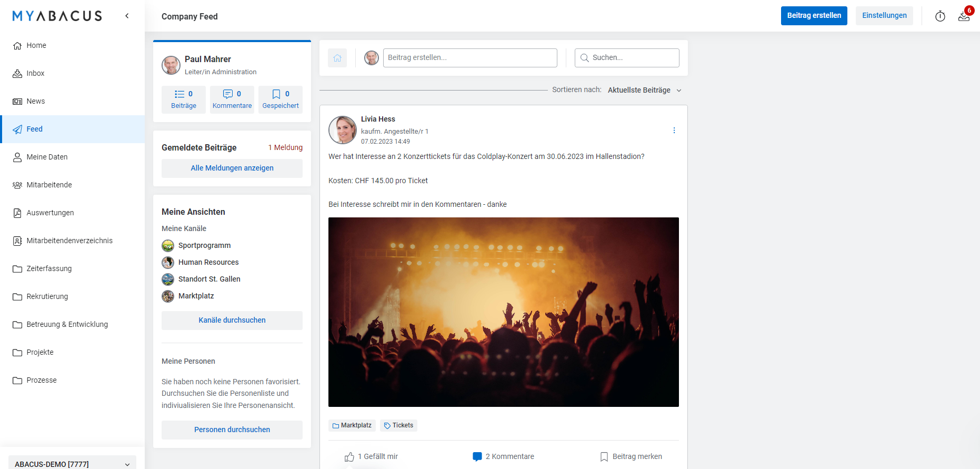Toggle Beitrag merken bookmark
The image size is (980, 469).
[631, 456]
